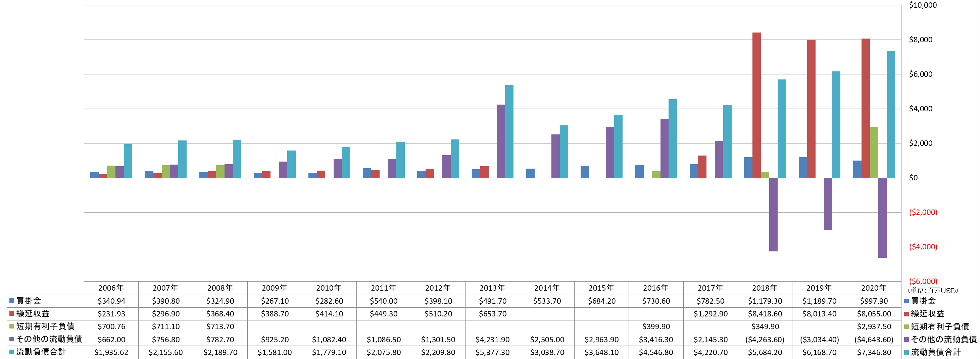This screenshot has width=980, height=359.
Task: Select the 短期有利子負債 entry in the right-side legend
Action: [937, 326]
